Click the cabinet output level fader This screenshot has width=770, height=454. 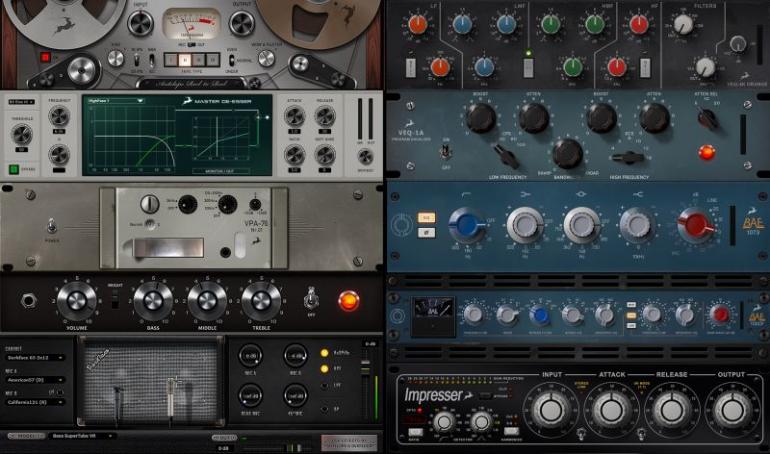click(365, 368)
